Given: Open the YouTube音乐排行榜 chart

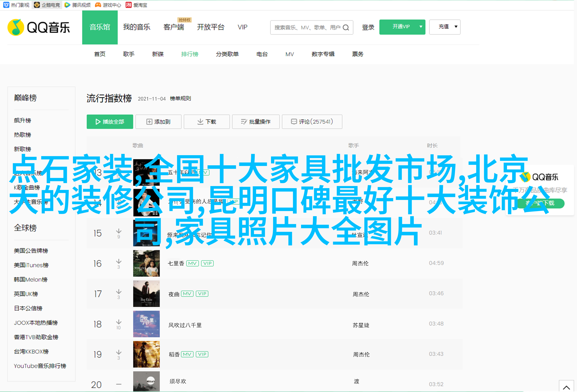Looking at the screenshot, I should 40,366.
